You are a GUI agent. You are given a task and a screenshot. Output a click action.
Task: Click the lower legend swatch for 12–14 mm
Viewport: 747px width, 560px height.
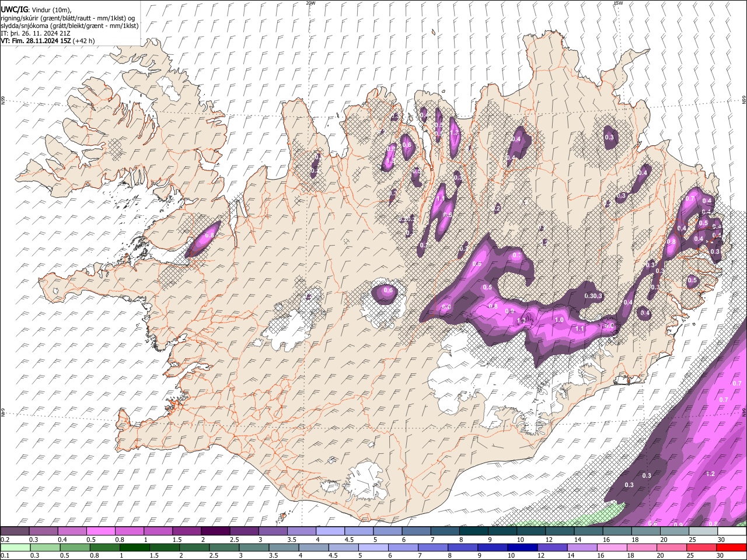click(x=552, y=548)
